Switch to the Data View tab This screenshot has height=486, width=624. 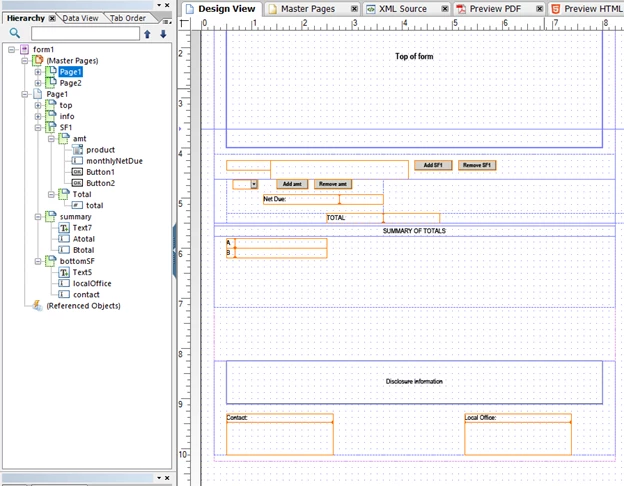click(x=80, y=18)
